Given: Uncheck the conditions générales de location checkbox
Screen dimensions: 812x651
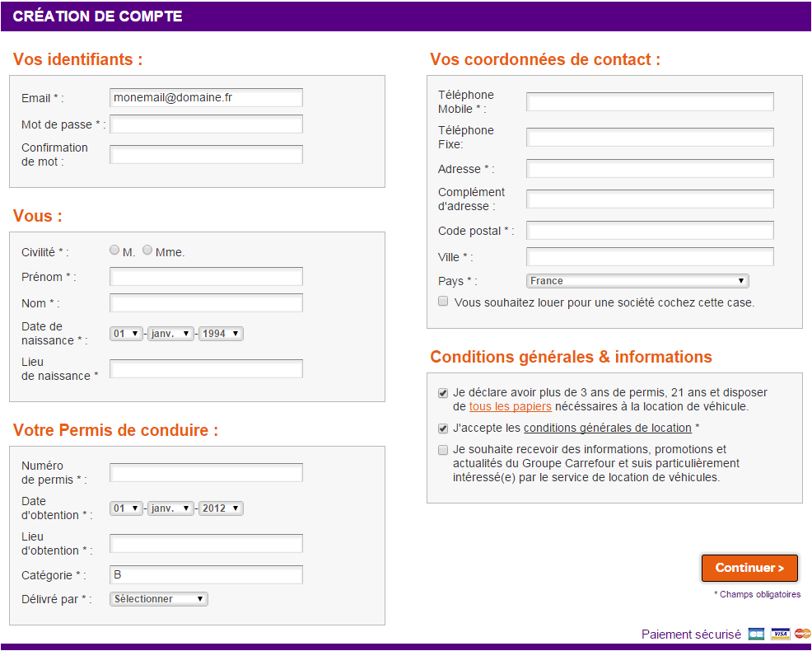Looking at the screenshot, I should pos(444,428).
